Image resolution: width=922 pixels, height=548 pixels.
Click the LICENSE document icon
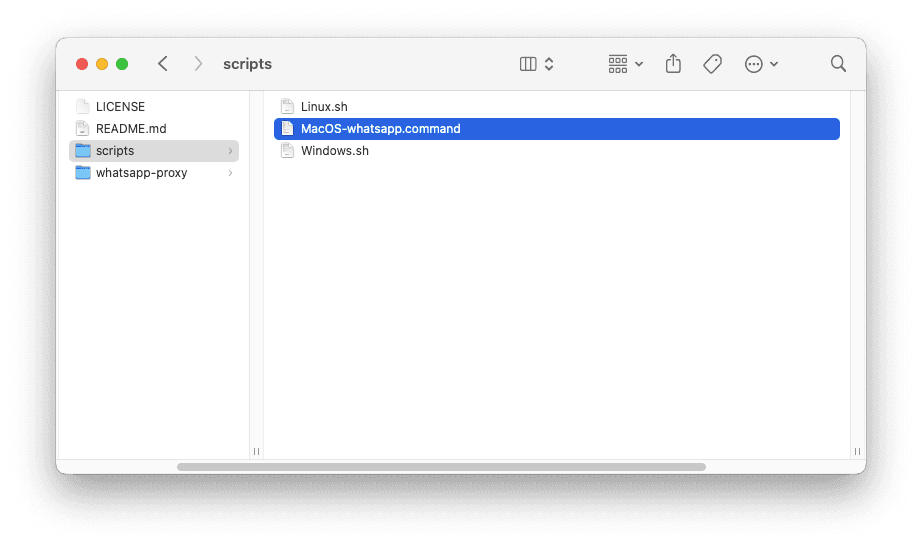pyautogui.click(x=83, y=106)
